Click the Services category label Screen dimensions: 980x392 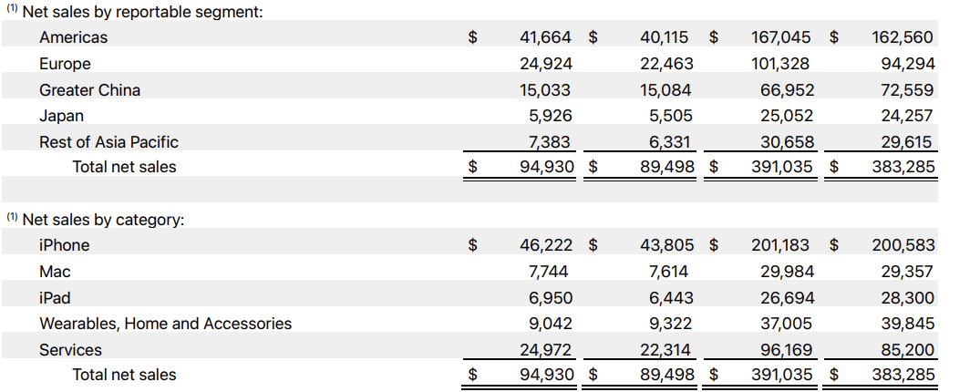tap(70, 350)
